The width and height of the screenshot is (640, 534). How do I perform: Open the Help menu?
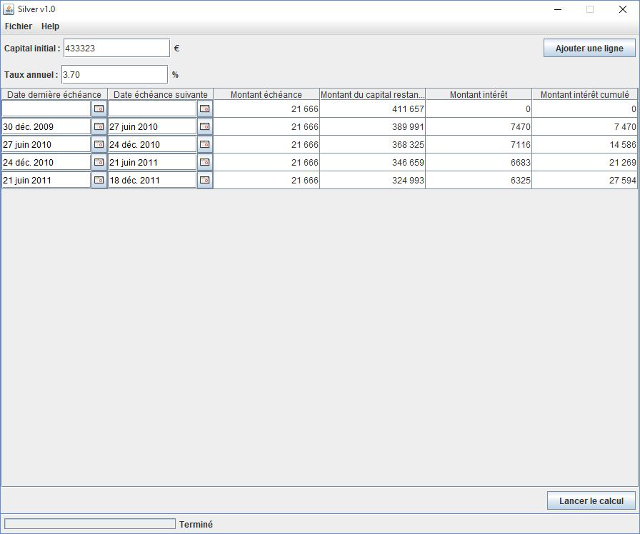(x=50, y=26)
